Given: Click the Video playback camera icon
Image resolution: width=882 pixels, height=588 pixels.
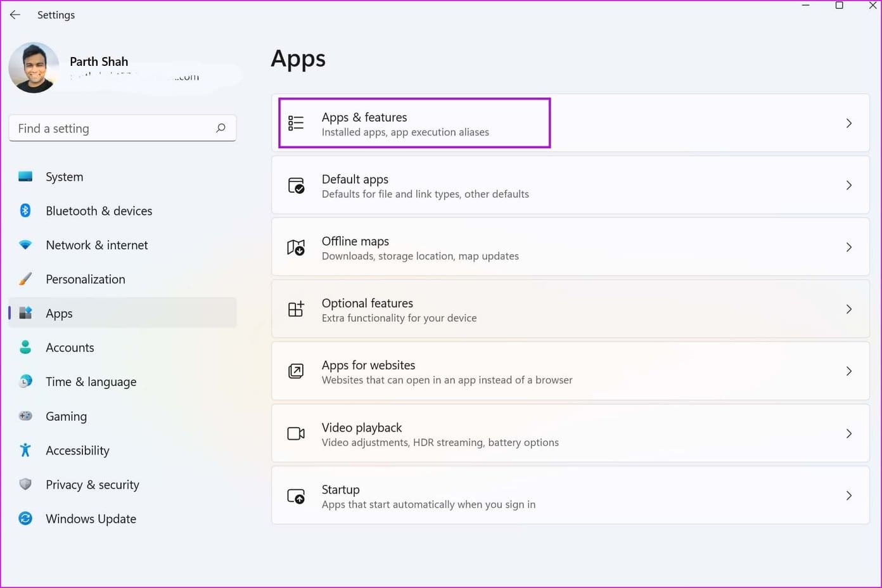Looking at the screenshot, I should click(x=296, y=433).
